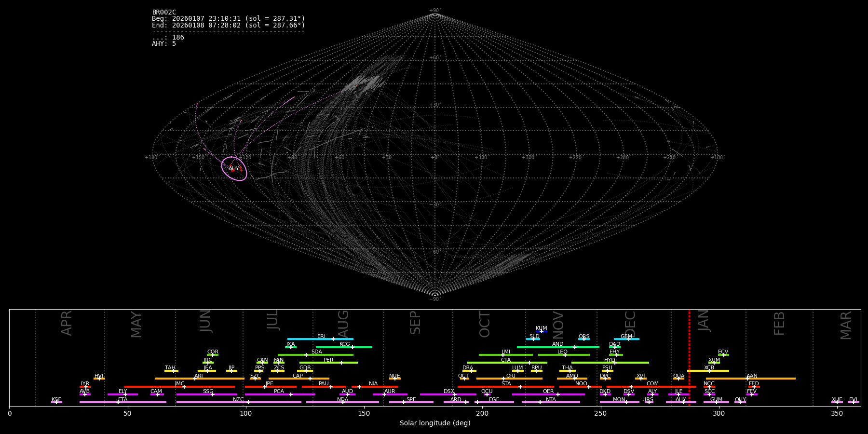
Task: Click the DRA shower label
Action: coord(468,368)
